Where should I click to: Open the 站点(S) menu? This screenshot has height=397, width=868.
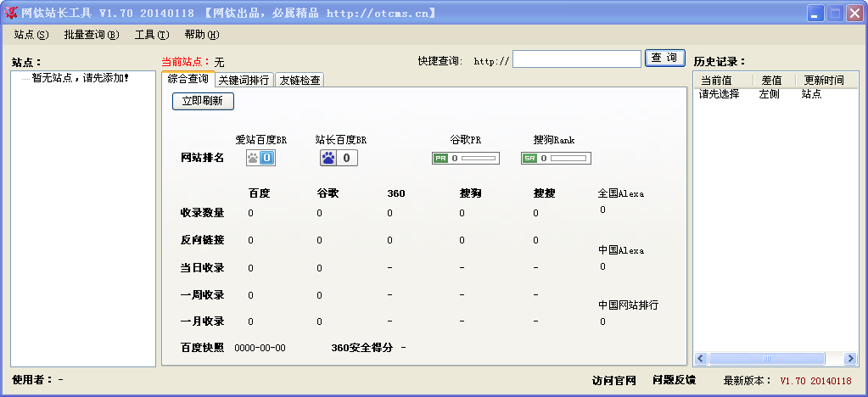pyautogui.click(x=31, y=35)
